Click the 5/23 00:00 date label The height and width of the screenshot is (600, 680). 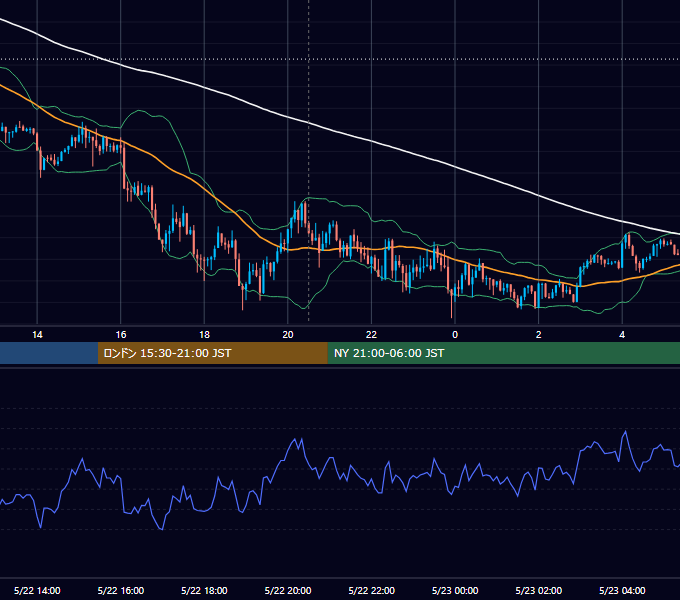(455, 590)
